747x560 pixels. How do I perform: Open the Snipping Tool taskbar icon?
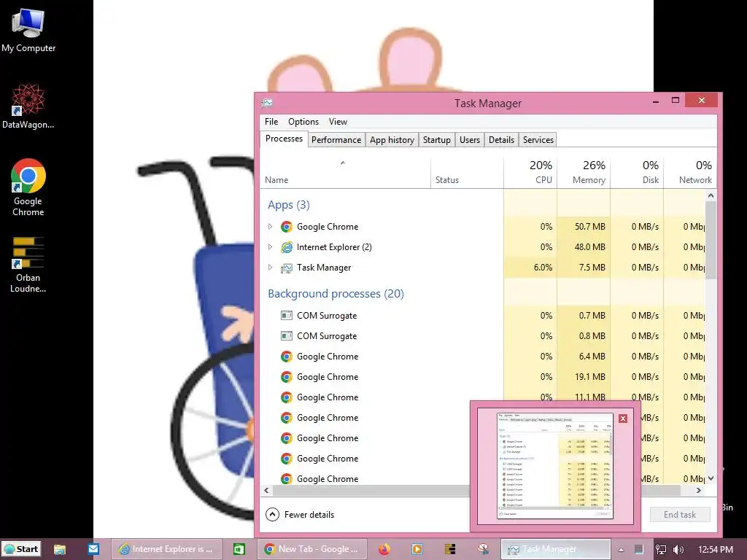(x=483, y=549)
